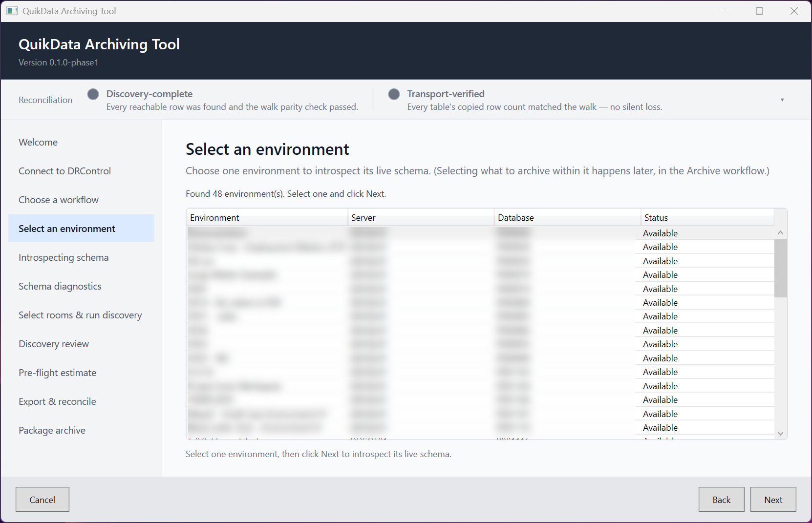812x523 pixels.
Task: Open the Package archive step
Action: coord(81,430)
